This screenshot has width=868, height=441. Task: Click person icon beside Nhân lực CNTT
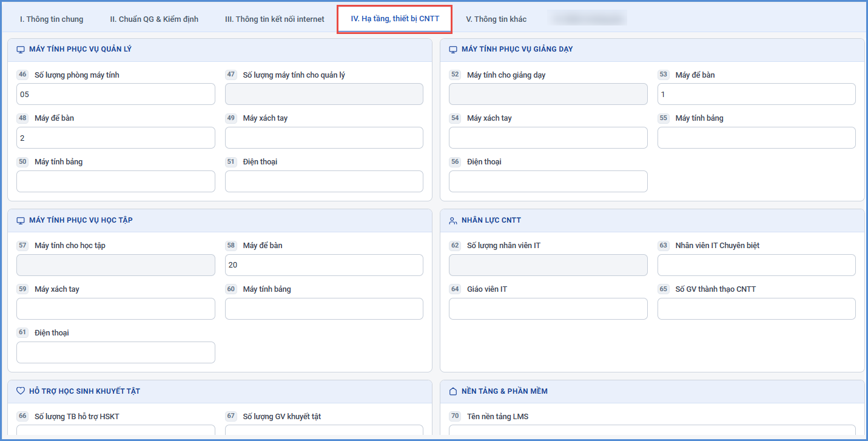[x=453, y=220]
